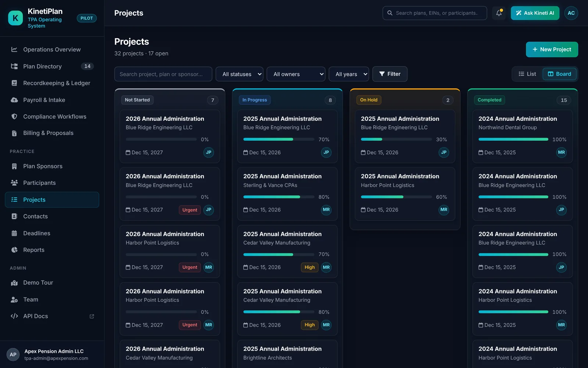The image size is (588, 368).
Task: Click the Payroll & Intake cloud icon
Action: 14,100
